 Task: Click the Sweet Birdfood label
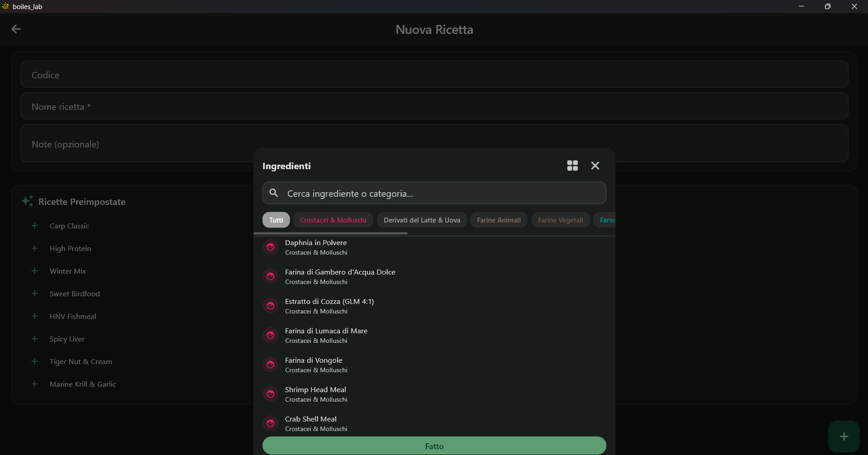(x=75, y=294)
